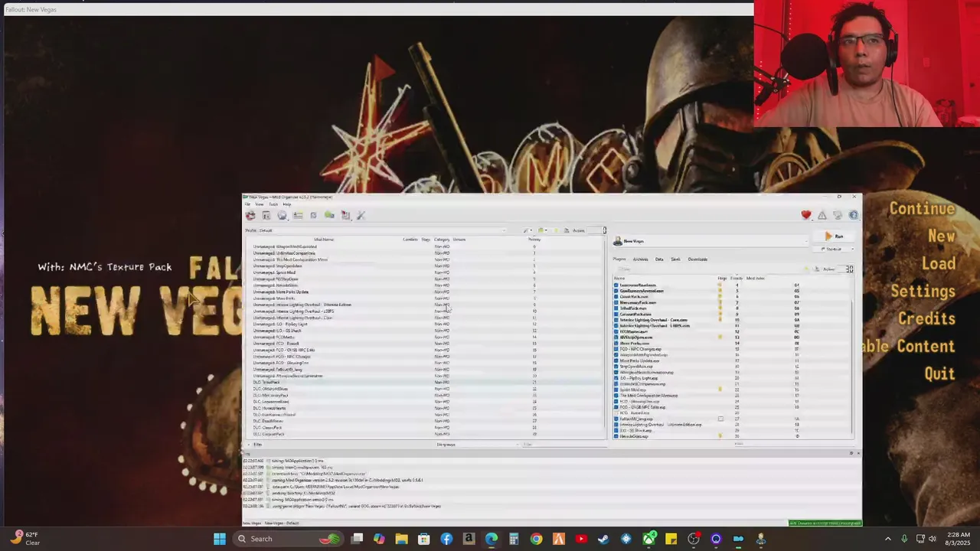Click the Tools puzzle icon in toolbar
This screenshot has height=551, width=980.
tap(345, 215)
